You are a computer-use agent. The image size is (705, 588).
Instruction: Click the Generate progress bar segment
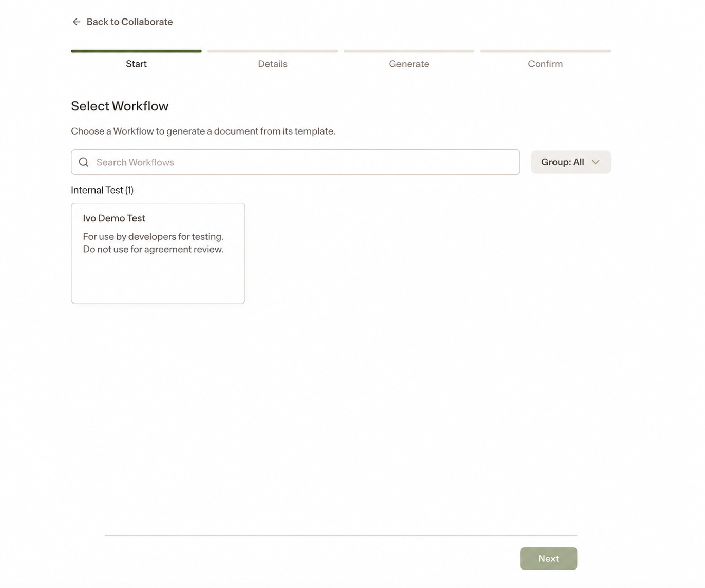pyautogui.click(x=409, y=51)
